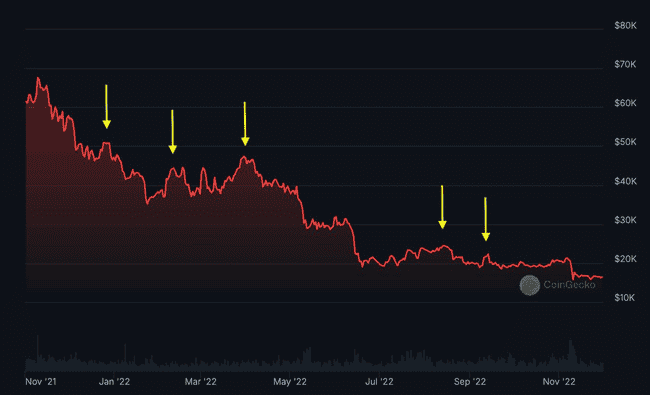Viewport: 650px width, 395px height.
Task: Click the $80K price label
Action: tap(625, 26)
